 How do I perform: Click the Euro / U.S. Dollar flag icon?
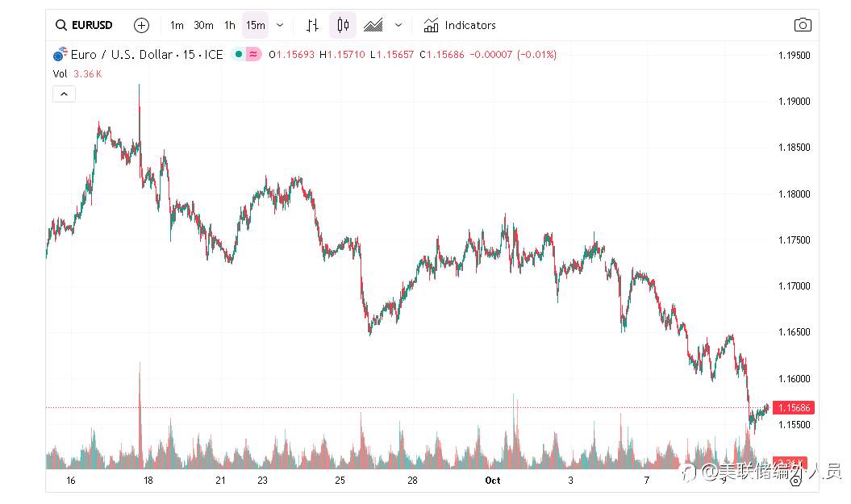pyautogui.click(x=60, y=55)
